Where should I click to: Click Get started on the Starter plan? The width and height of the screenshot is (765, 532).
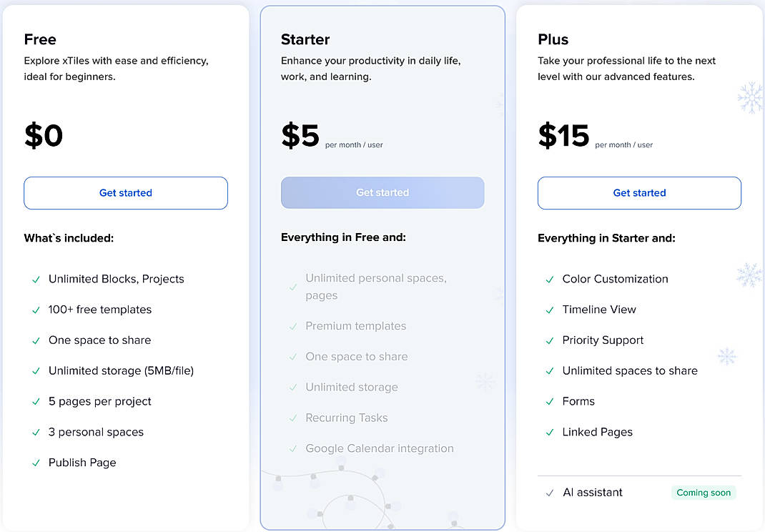point(382,192)
